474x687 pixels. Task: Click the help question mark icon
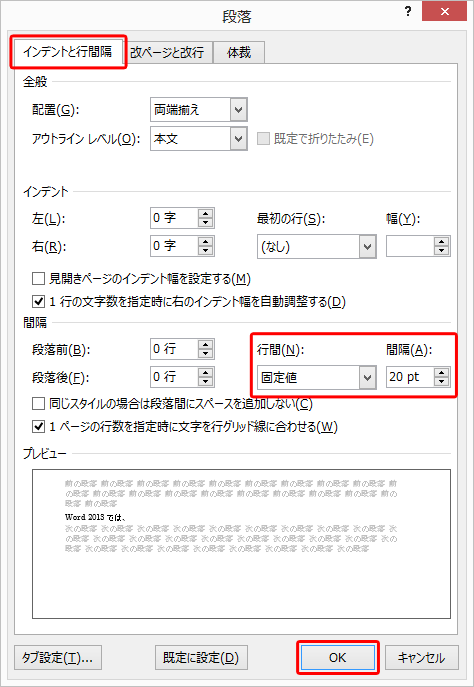pyautogui.click(x=408, y=11)
